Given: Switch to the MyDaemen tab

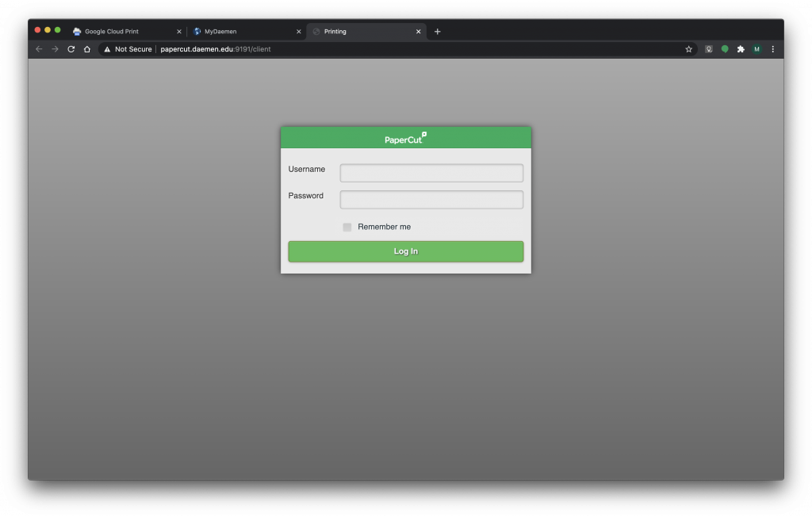Looking at the screenshot, I should (x=247, y=32).
